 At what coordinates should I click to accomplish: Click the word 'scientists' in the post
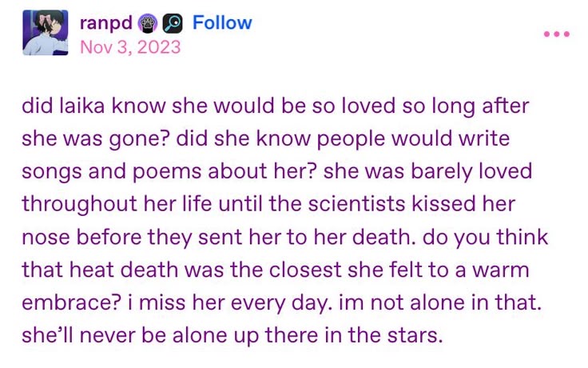(x=356, y=204)
